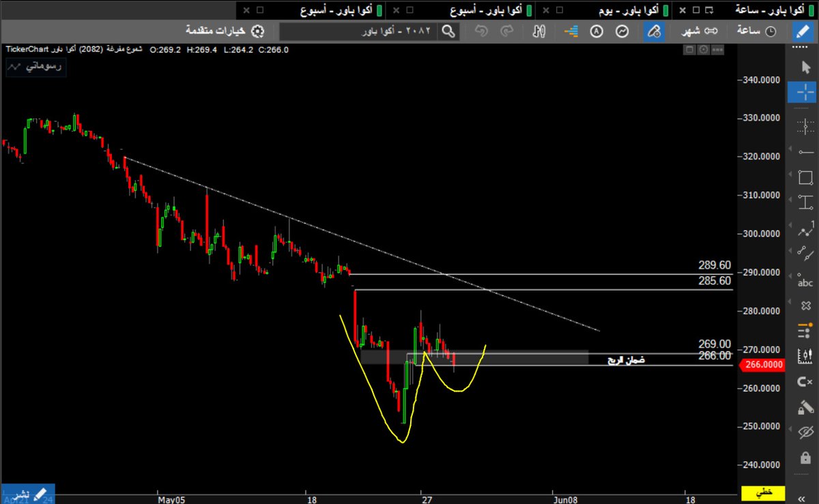Select the abc text annotation tool
The image size is (819, 504).
805,280
